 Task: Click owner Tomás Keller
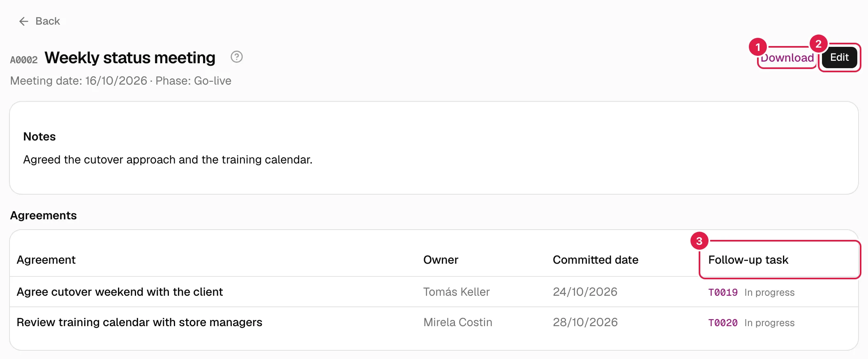point(456,292)
